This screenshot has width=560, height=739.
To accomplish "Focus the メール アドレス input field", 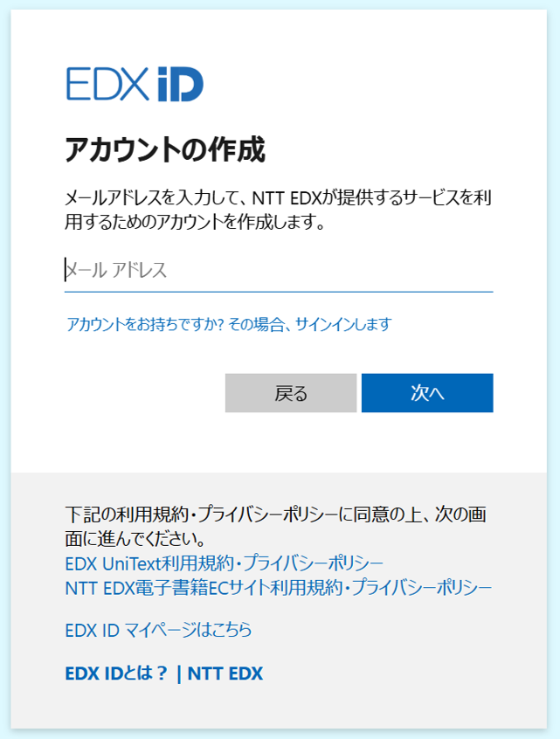I will tap(279, 271).
